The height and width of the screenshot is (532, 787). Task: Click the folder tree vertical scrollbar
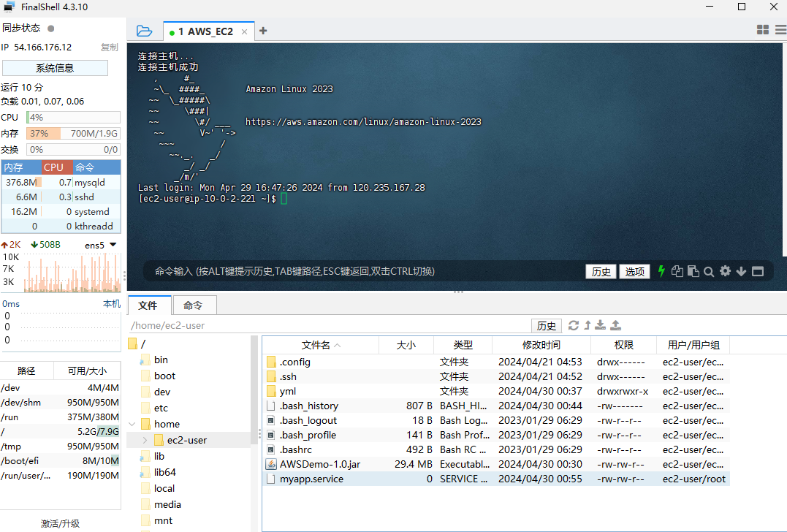(254, 389)
